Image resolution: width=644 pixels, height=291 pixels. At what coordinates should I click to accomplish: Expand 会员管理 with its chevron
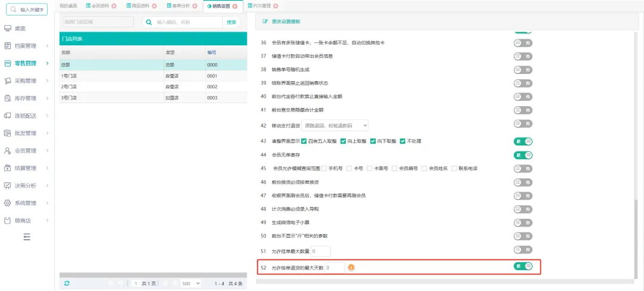click(x=48, y=151)
